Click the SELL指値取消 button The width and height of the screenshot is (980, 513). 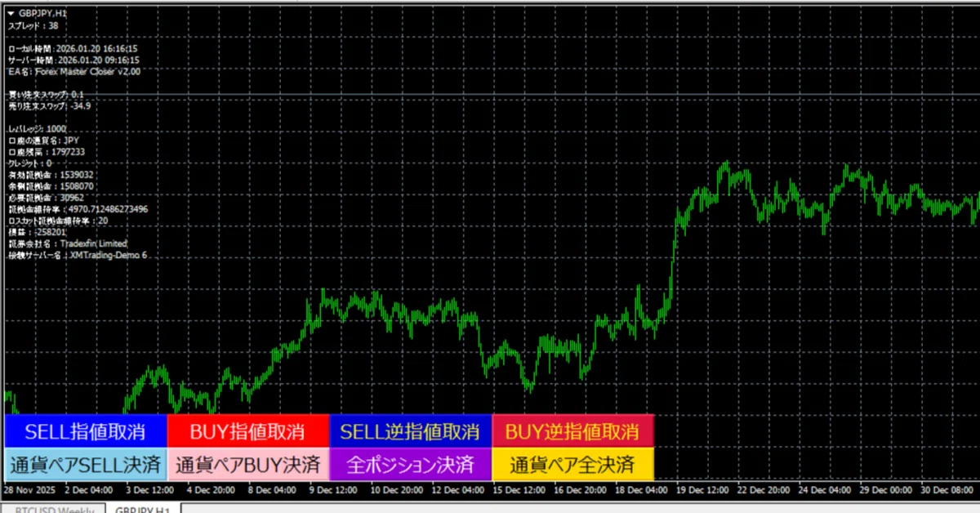(85, 430)
